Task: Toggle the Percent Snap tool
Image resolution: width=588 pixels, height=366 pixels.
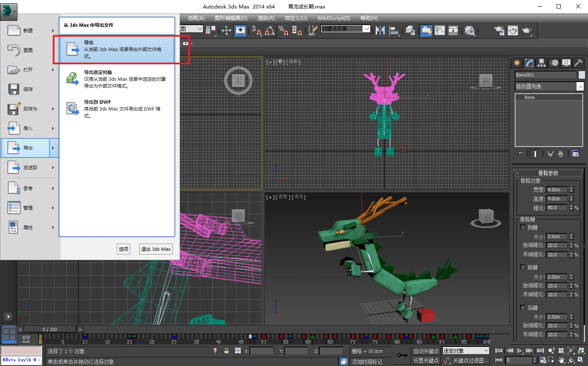Action: (x=283, y=30)
